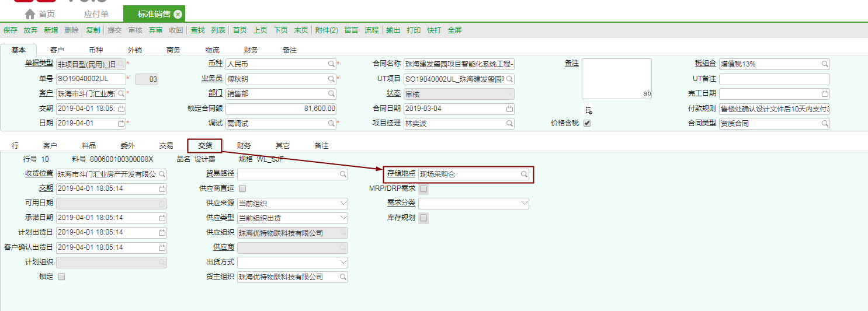868x311 pixels.
Task: Open lookup icon for 收货位置
Action: pyautogui.click(x=162, y=174)
